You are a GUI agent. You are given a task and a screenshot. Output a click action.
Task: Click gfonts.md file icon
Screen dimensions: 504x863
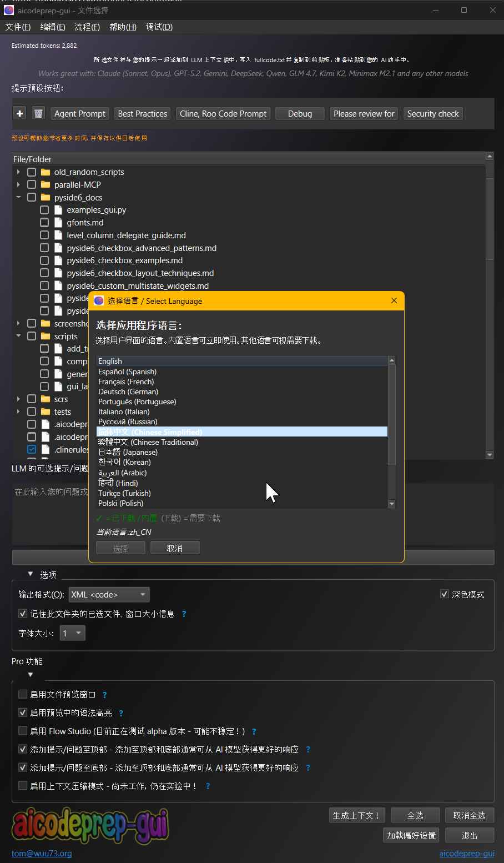tap(58, 223)
